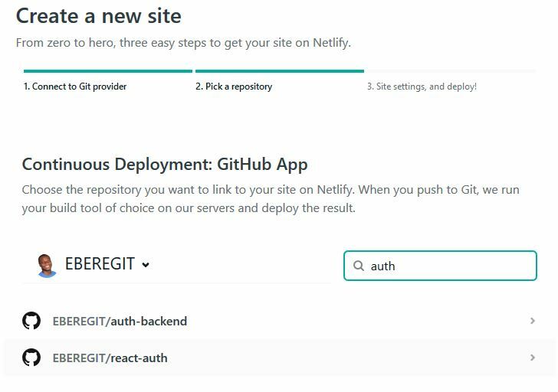This screenshot has height=392, width=558.
Task: Click the Choose the repository description paragraph
Action: [x=271, y=198]
